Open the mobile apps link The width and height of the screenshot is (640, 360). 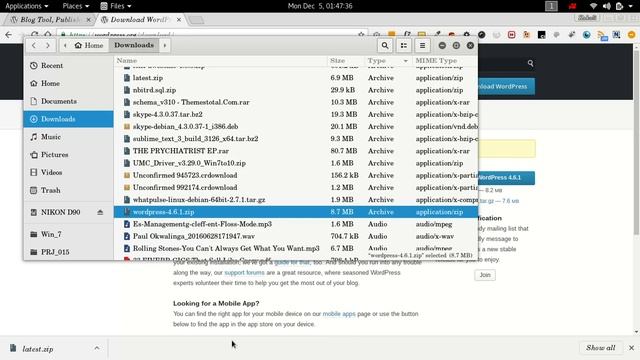[339, 314]
